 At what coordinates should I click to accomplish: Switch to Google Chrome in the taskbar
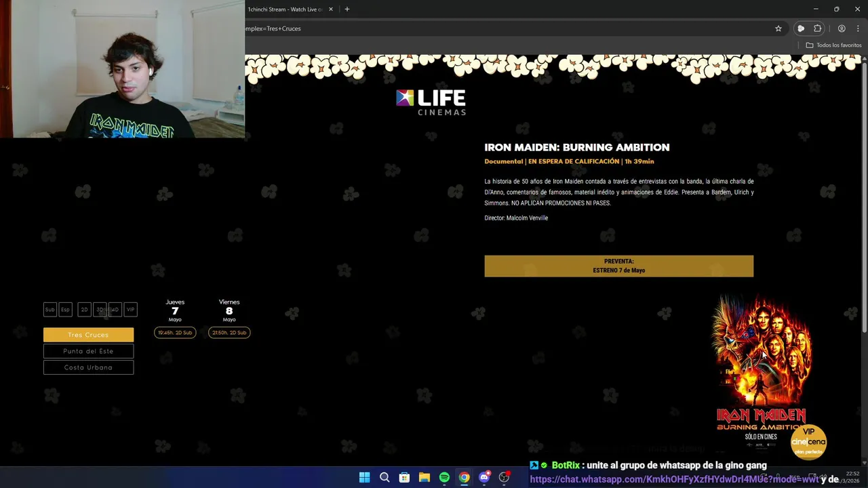click(x=464, y=477)
